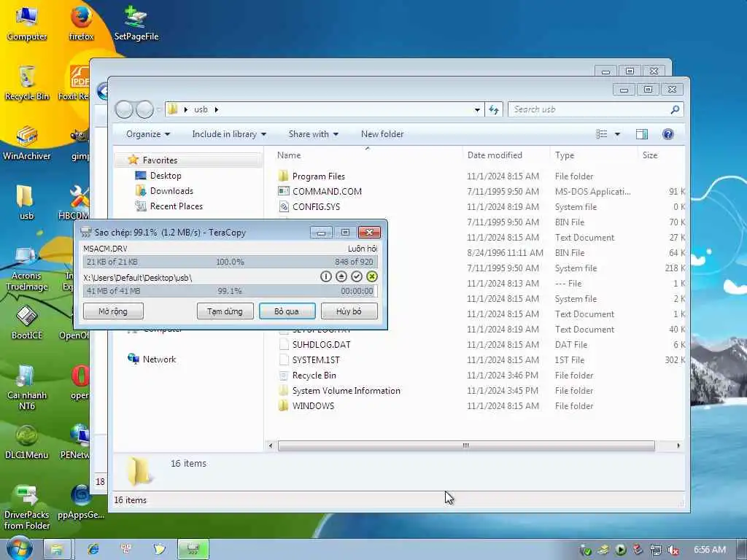
Task: Open the Include in library dropdown
Action: pyautogui.click(x=229, y=134)
